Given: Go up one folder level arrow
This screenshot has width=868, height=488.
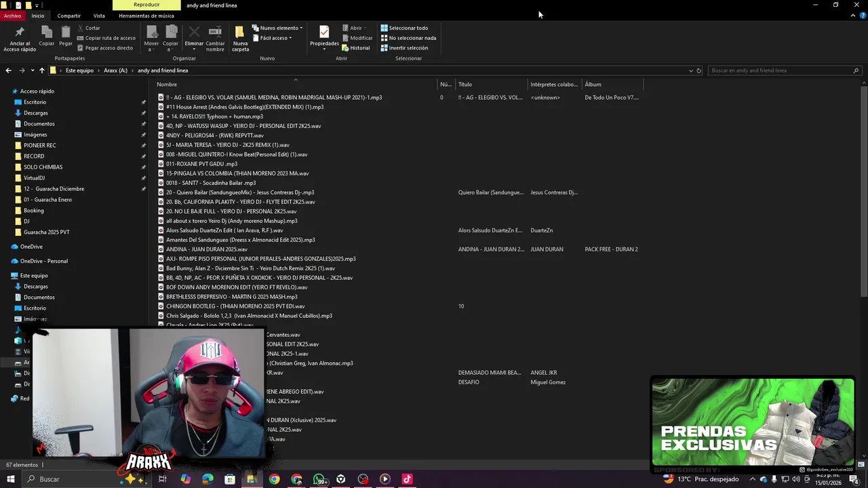Looking at the screenshot, I should 41,70.
